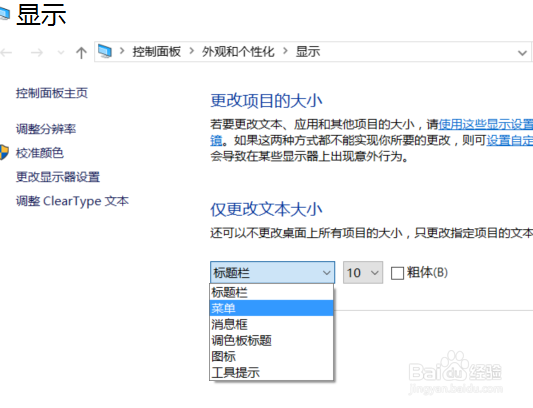
Task: Open the font size 10 dropdown
Action: click(363, 272)
